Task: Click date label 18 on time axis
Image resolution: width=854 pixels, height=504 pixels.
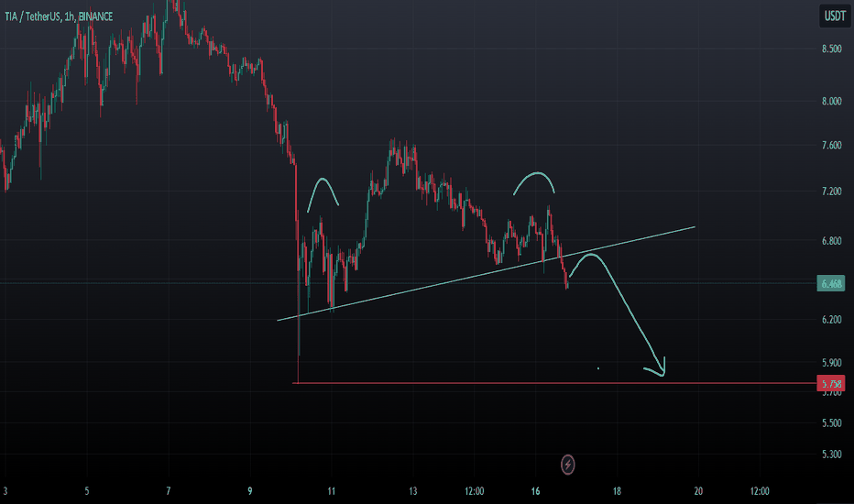Action: [x=617, y=491]
